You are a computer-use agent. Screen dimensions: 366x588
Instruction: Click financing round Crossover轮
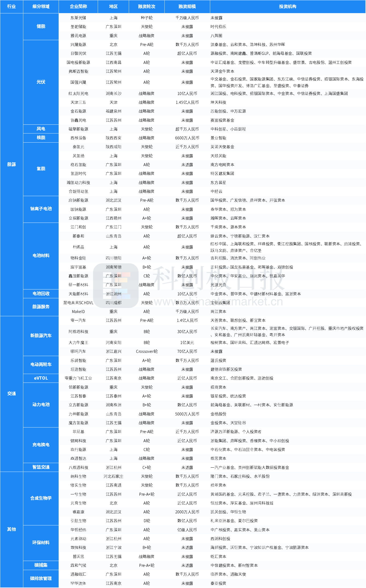coord(147,352)
